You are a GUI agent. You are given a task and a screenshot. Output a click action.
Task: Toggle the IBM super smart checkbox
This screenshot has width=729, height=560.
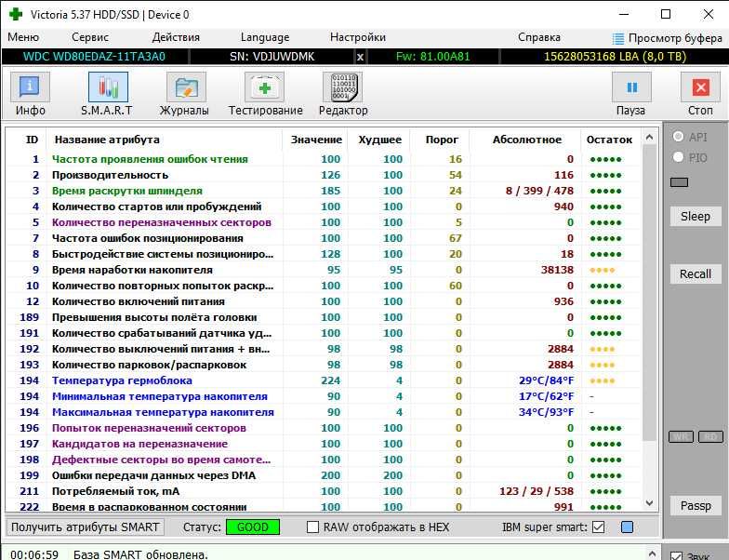click(599, 527)
